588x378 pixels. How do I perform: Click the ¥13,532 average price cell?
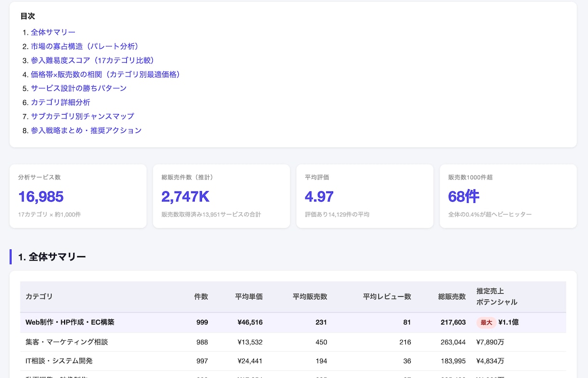(250, 342)
